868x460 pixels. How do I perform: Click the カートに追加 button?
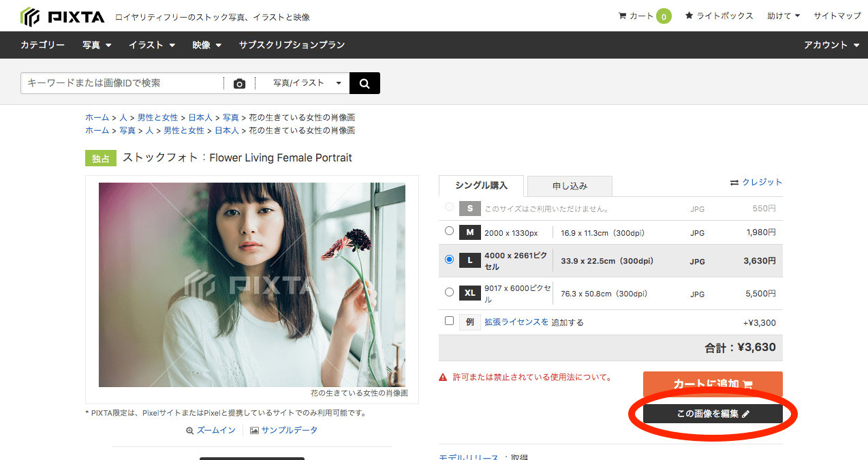tap(713, 384)
